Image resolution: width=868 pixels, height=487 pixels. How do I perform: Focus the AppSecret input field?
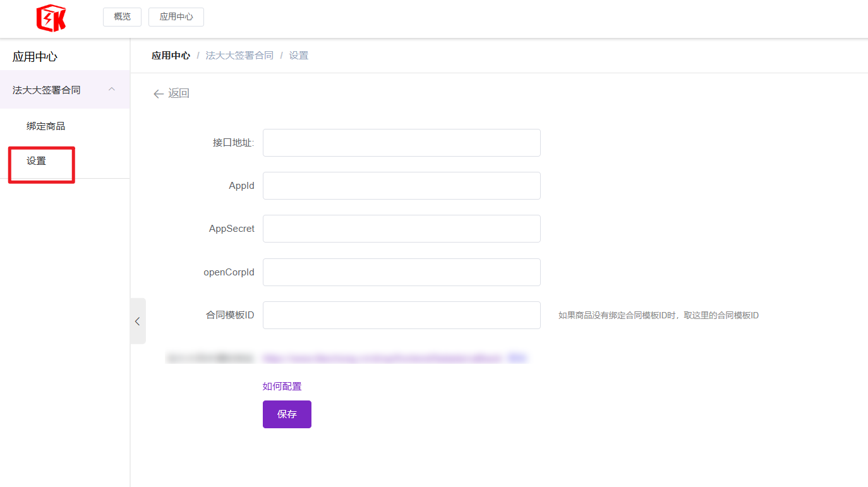tap(401, 229)
